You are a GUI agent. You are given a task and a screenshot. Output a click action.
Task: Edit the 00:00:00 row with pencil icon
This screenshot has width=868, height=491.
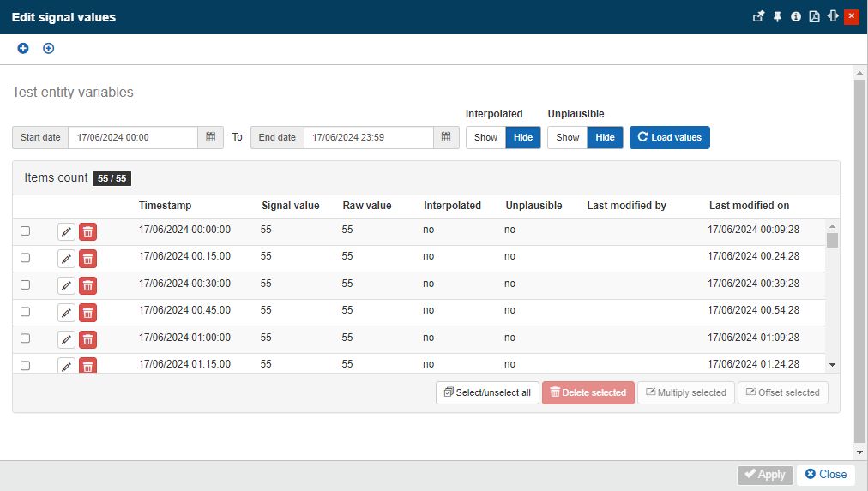(66, 231)
